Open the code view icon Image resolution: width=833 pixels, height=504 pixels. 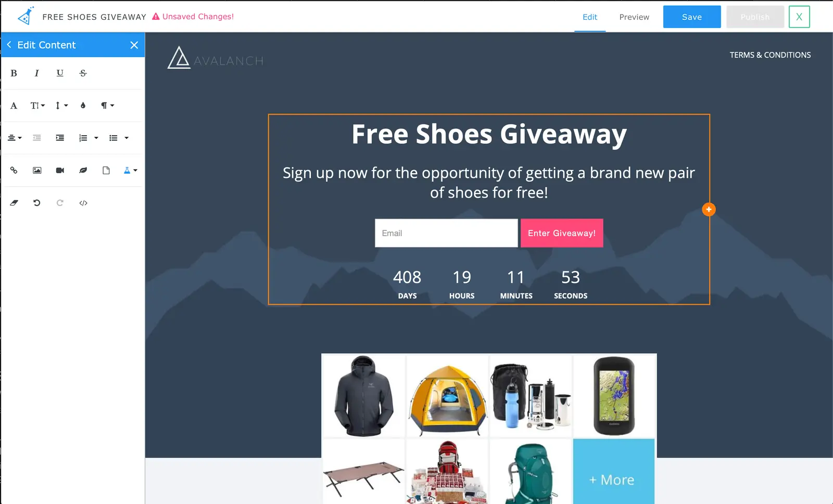coord(83,203)
